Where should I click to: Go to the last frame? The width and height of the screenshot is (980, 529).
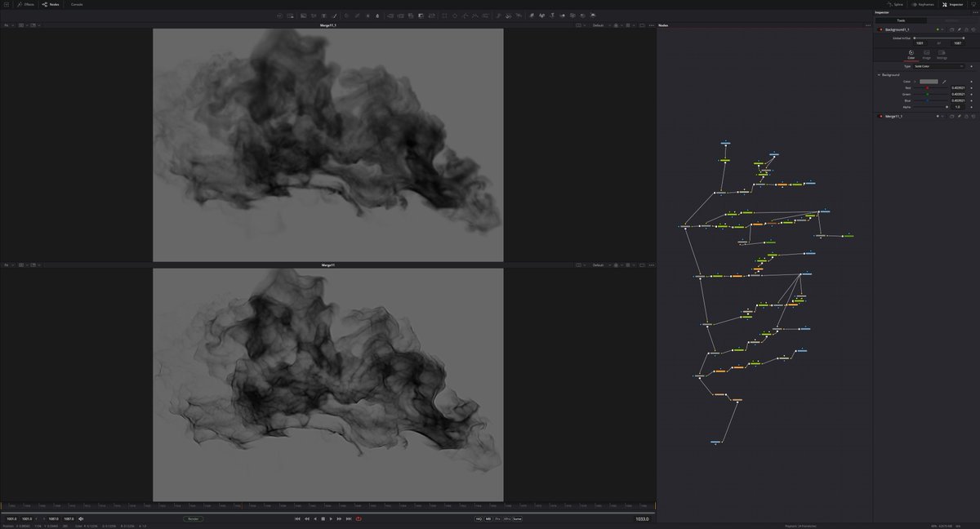pyautogui.click(x=349, y=518)
